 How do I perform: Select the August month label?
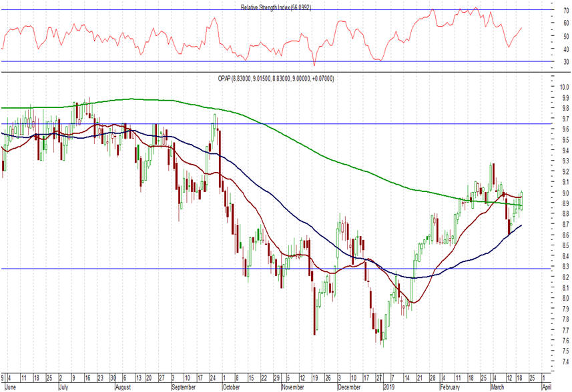pyautogui.click(x=123, y=387)
